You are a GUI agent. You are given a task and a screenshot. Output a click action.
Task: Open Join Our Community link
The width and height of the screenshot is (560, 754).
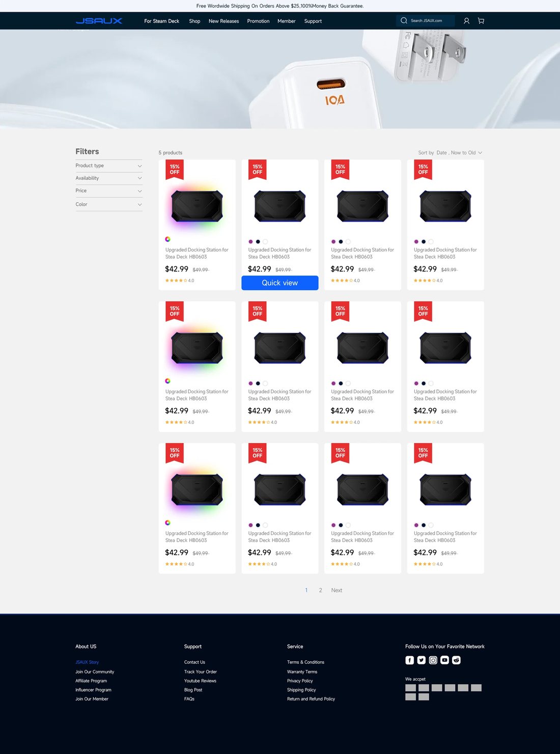(95, 672)
